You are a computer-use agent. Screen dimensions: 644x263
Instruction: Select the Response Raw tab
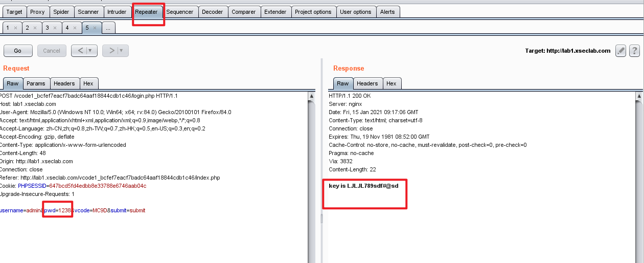pyautogui.click(x=343, y=83)
